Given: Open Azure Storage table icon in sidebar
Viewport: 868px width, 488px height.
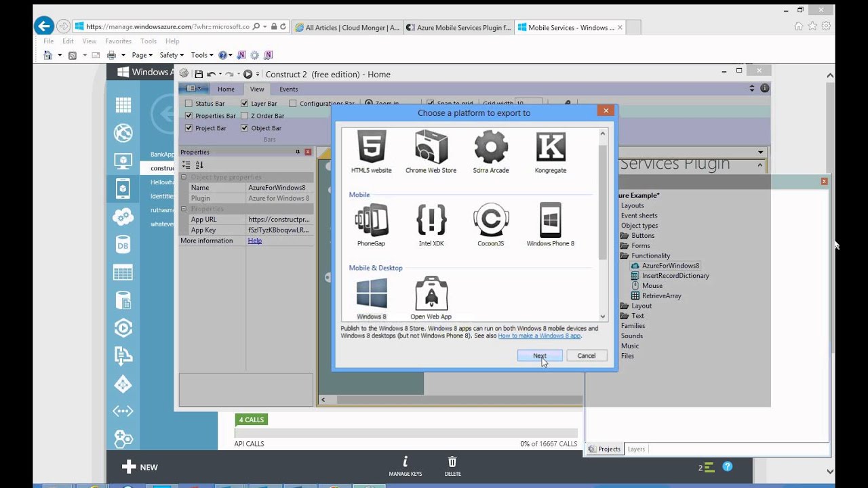Looking at the screenshot, I should 123,272.
